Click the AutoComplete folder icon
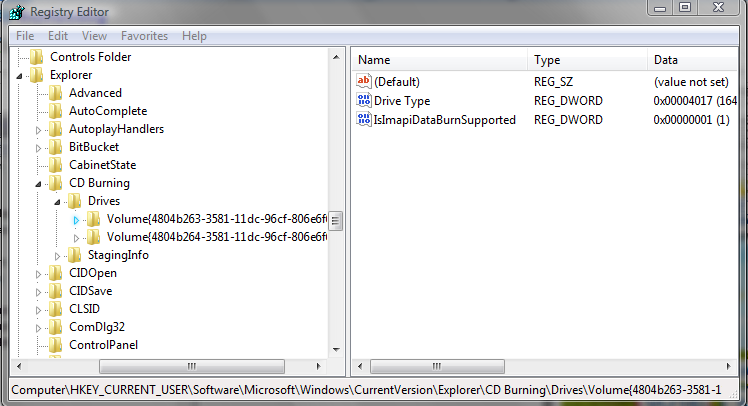Image resolution: width=748 pixels, height=406 pixels. pyautogui.click(x=55, y=111)
